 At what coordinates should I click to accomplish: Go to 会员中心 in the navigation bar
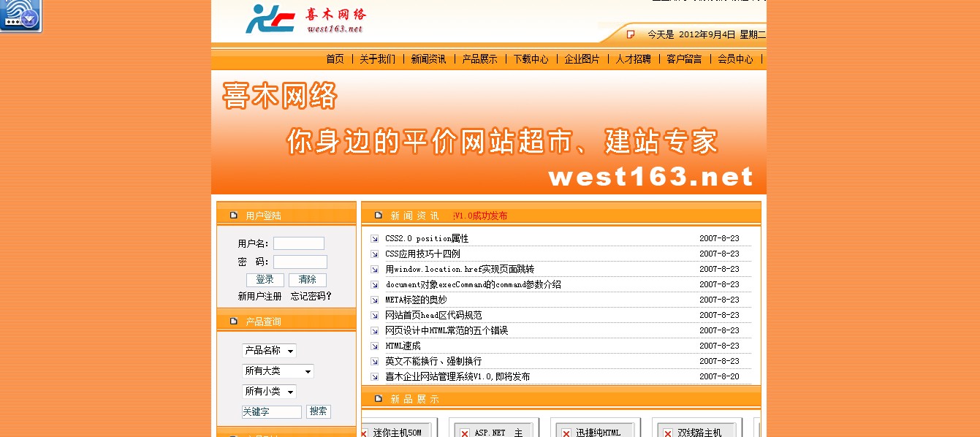pos(735,59)
